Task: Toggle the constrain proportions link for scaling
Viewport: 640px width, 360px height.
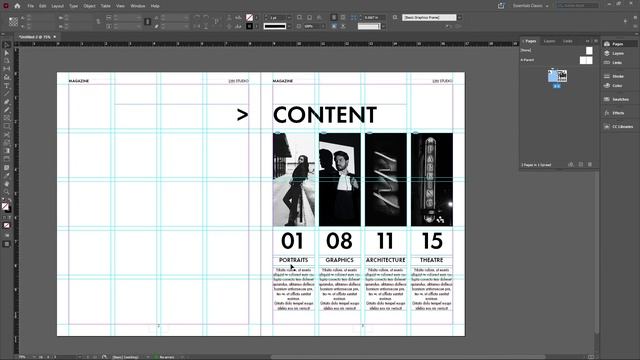Action: tap(147, 22)
